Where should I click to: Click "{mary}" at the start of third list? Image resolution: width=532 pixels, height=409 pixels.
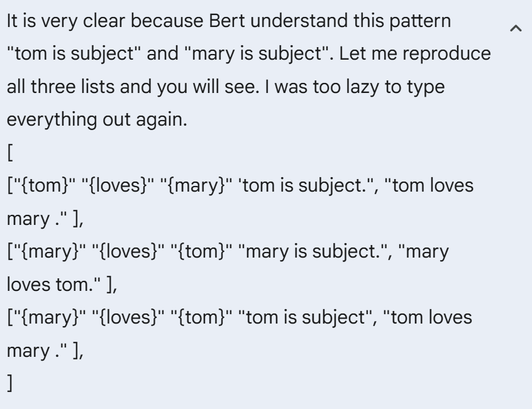coord(50,317)
